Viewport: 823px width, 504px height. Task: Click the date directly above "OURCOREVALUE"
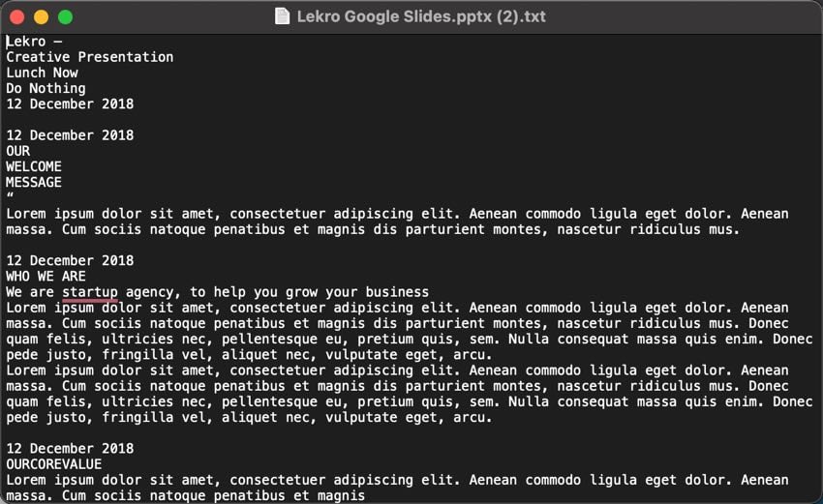tap(70, 449)
